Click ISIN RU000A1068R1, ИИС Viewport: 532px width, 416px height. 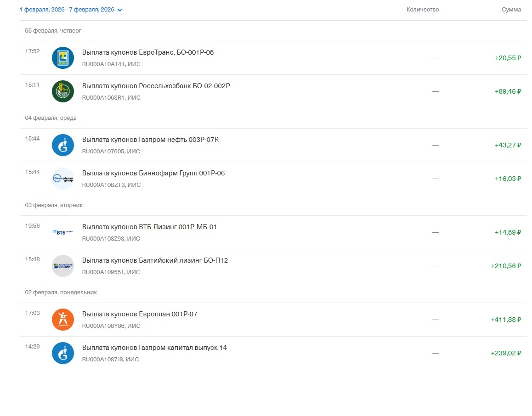coord(111,98)
